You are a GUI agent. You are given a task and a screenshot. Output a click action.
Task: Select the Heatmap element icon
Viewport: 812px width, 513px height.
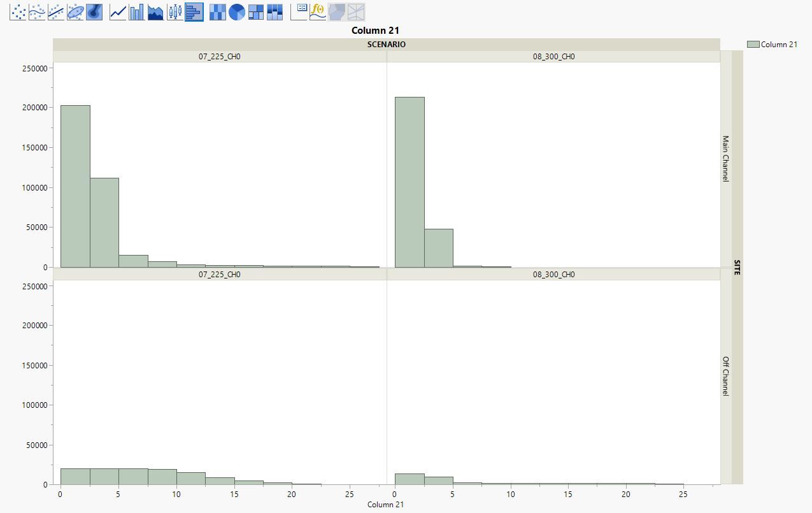(x=218, y=11)
